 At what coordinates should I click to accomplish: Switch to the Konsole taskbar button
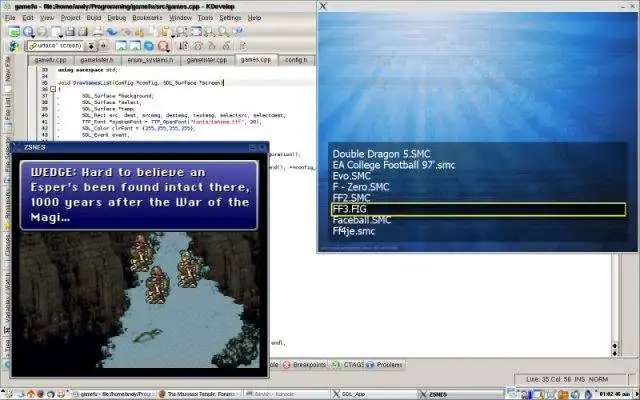(286, 394)
